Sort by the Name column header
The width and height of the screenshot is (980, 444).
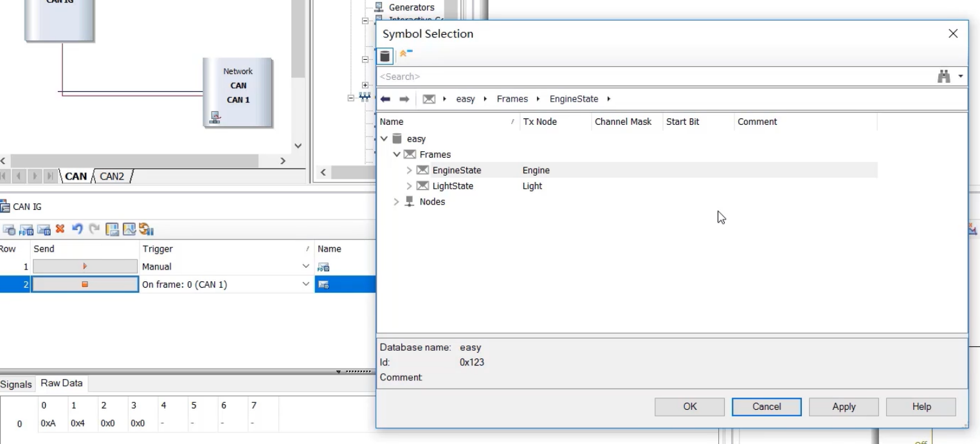click(448, 122)
